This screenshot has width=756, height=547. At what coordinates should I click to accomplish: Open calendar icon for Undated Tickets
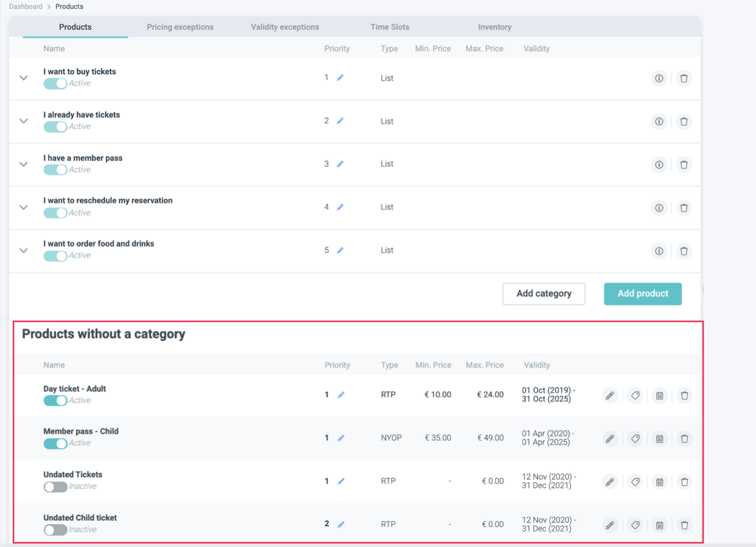pyautogui.click(x=660, y=482)
